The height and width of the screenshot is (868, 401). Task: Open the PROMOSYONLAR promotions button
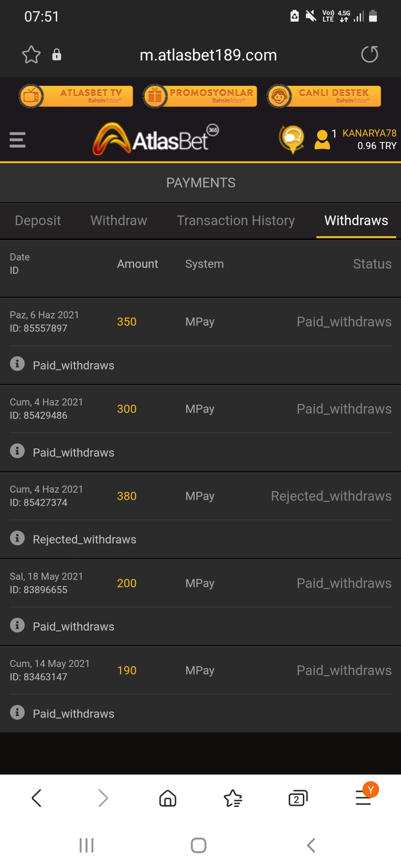pos(200,96)
